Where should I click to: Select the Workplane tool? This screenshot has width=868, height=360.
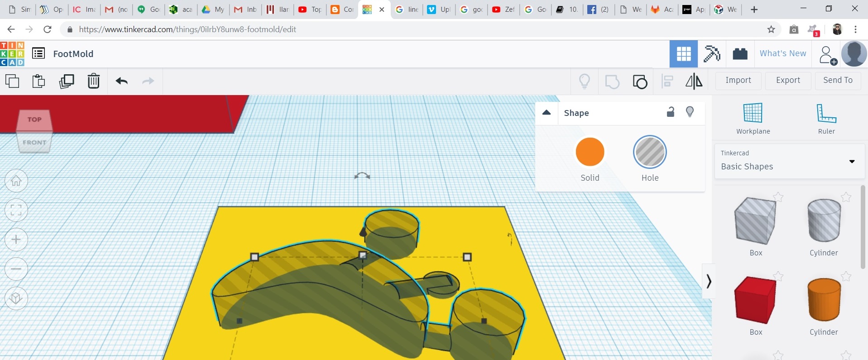coord(753,119)
